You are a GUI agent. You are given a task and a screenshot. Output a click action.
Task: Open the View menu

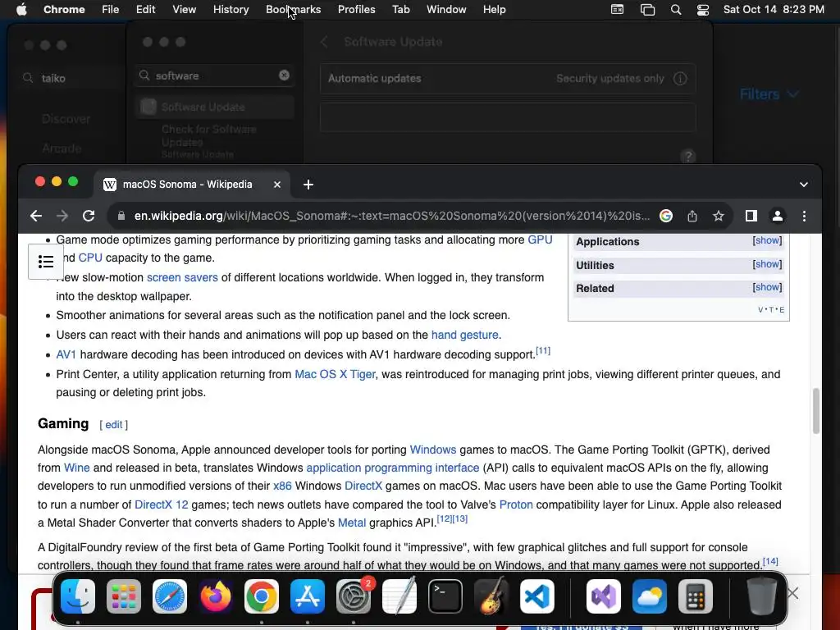point(185,10)
